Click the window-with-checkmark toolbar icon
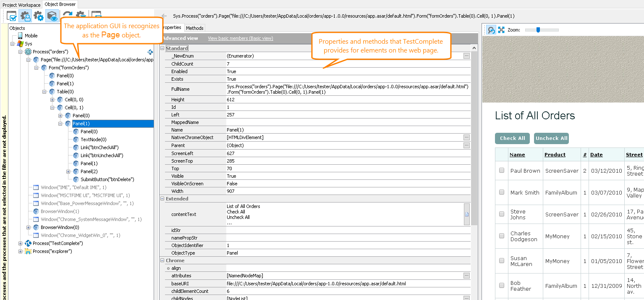The height and width of the screenshot is (300, 644). (12, 16)
